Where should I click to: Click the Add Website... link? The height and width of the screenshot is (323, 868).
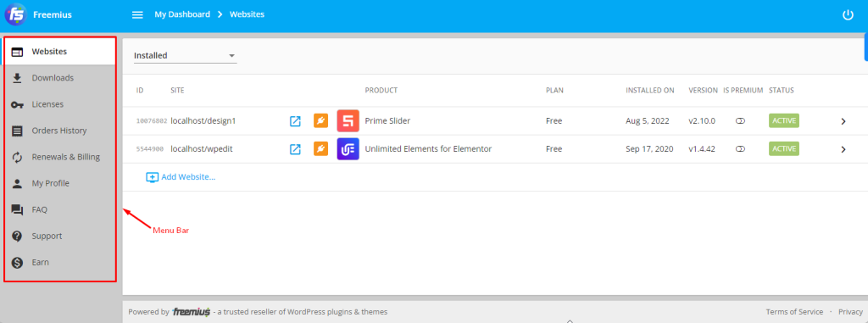click(x=188, y=177)
